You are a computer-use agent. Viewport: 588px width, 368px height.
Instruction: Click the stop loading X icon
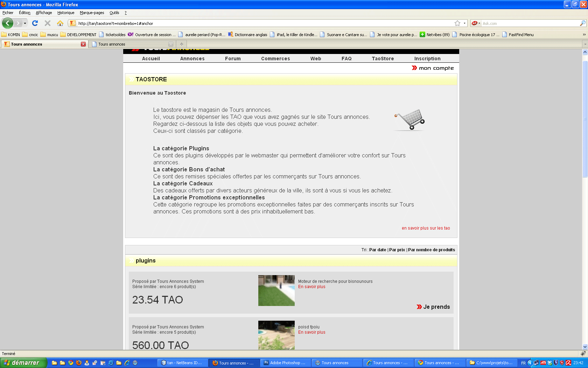click(48, 23)
